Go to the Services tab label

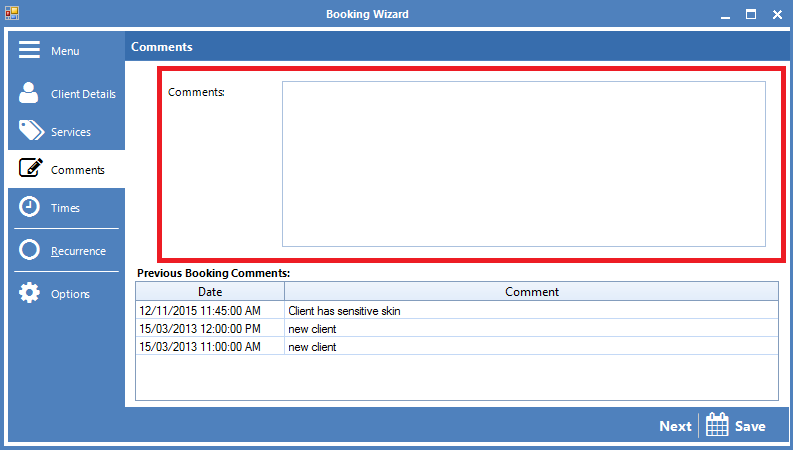click(71, 132)
